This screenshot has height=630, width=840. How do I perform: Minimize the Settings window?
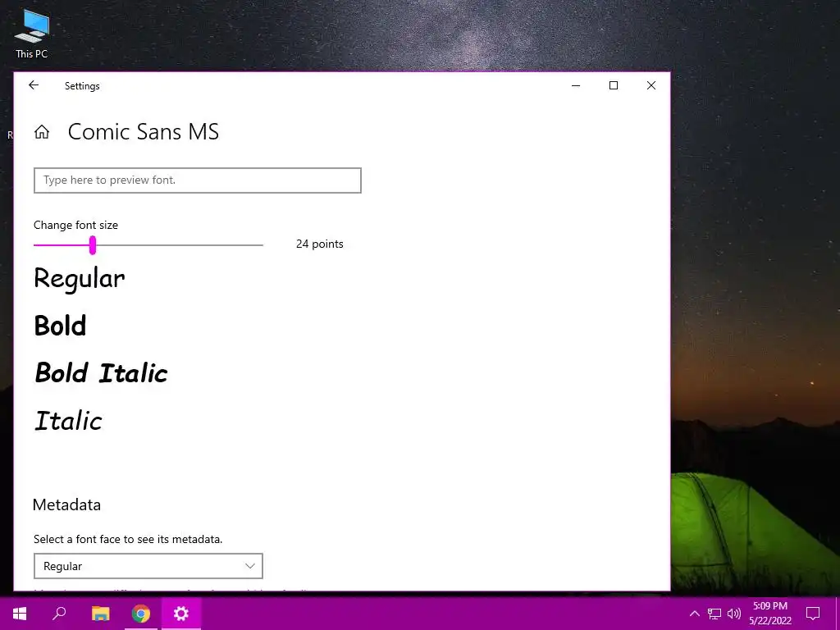pyautogui.click(x=576, y=85)
